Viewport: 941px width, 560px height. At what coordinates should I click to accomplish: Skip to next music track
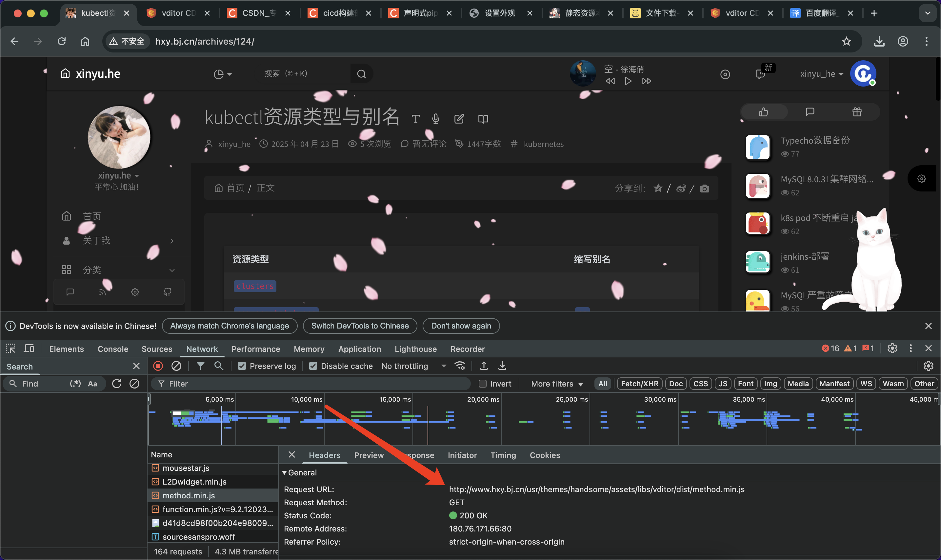tap(646, 81)
